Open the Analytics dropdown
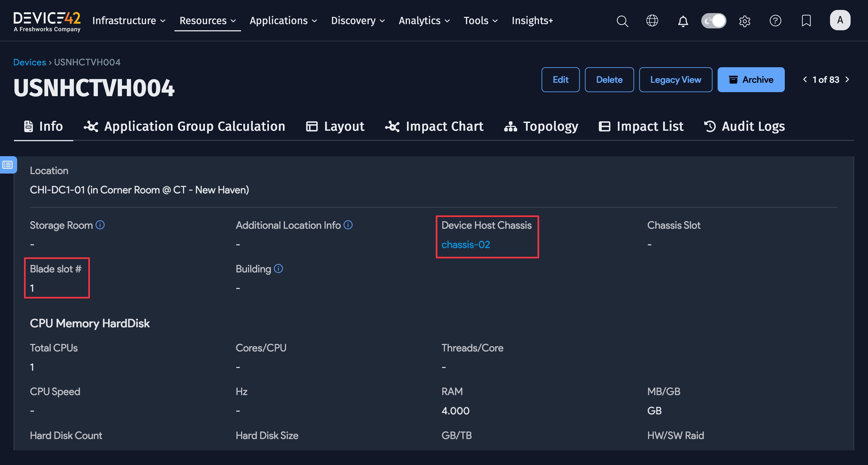Viewport: 868px width, 465px height. tap(424, 21)
